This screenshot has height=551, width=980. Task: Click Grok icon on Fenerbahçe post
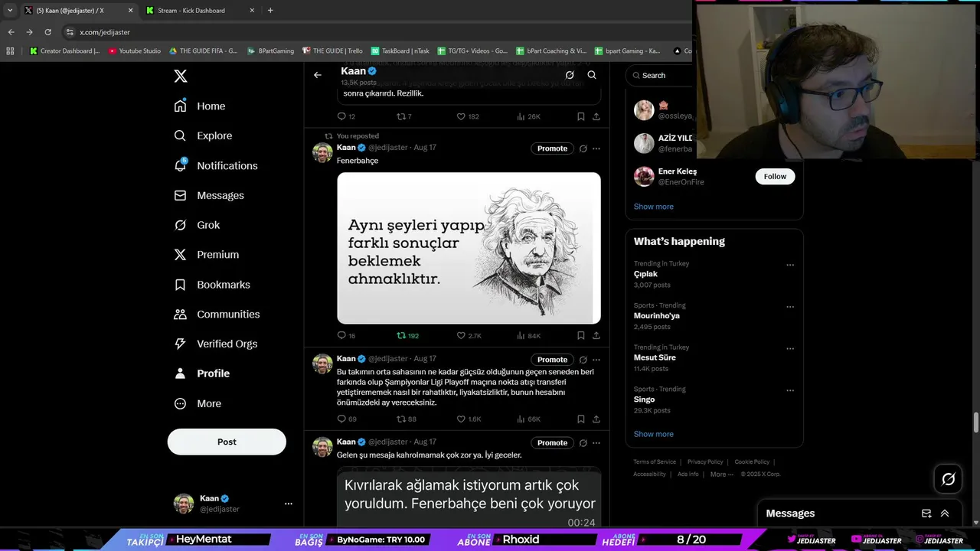coord(583,148)
